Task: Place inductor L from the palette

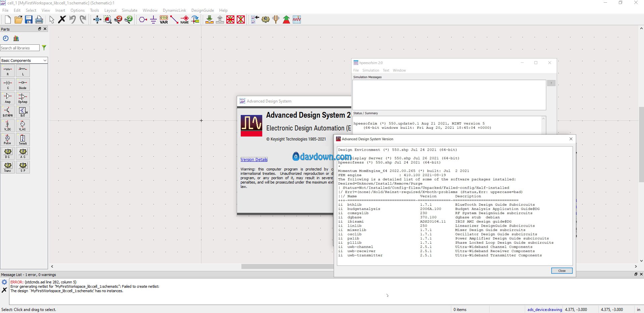Action: pyautogui.click(x=23, y=71)
